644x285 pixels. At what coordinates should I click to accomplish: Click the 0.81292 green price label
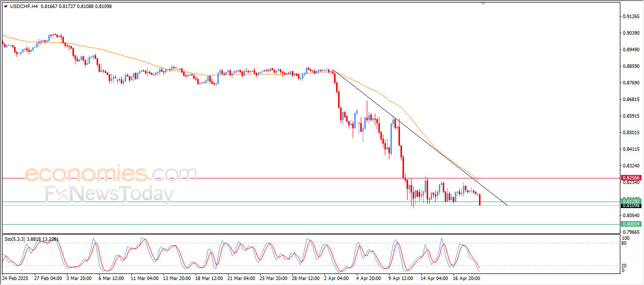(x=630, y=202)
